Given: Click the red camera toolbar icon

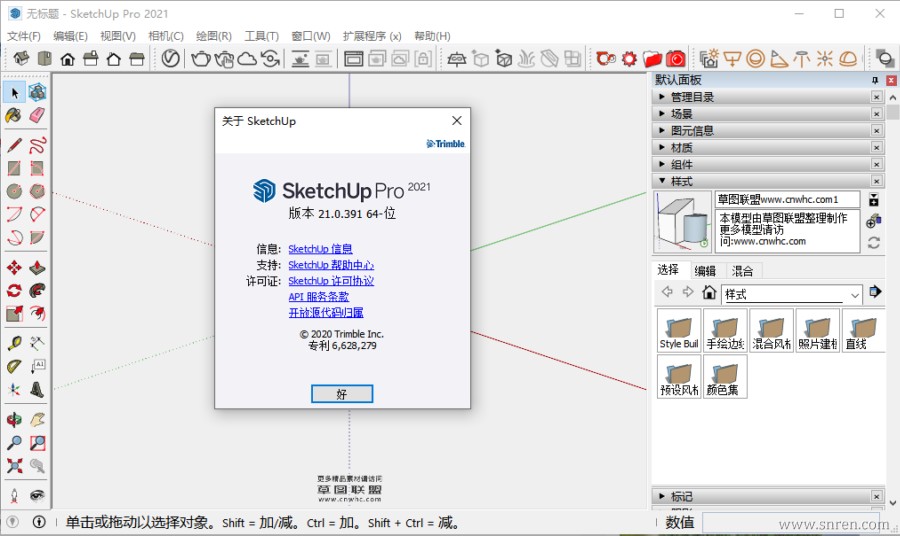Looking at the screenshot, I should 676,58.
